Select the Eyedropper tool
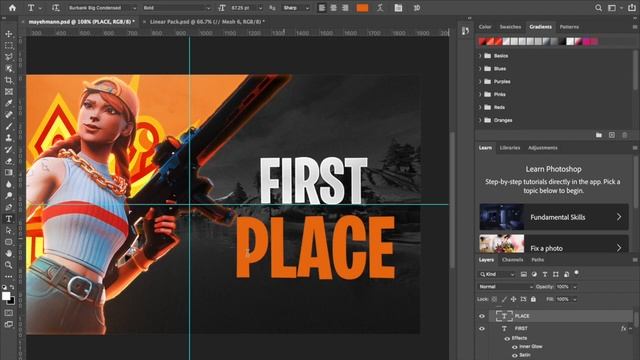Screen dimensions: 640x360 (x=9, y=103)
